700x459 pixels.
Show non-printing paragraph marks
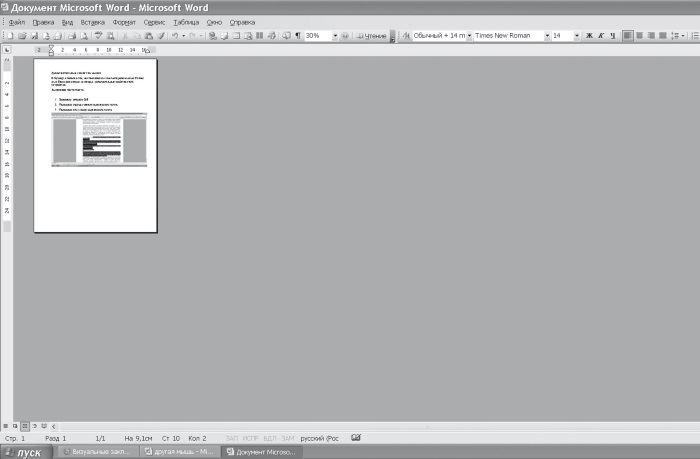pyautogui.click(x=297, y=35)
